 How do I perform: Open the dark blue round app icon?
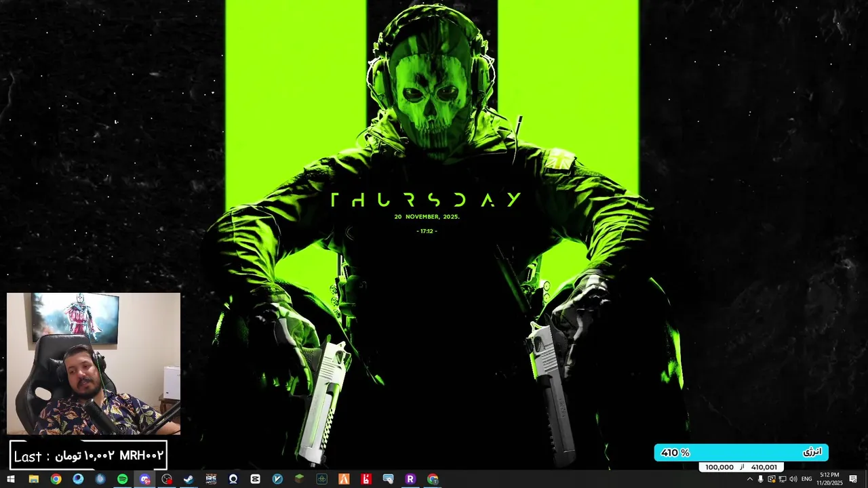point(100,479)
